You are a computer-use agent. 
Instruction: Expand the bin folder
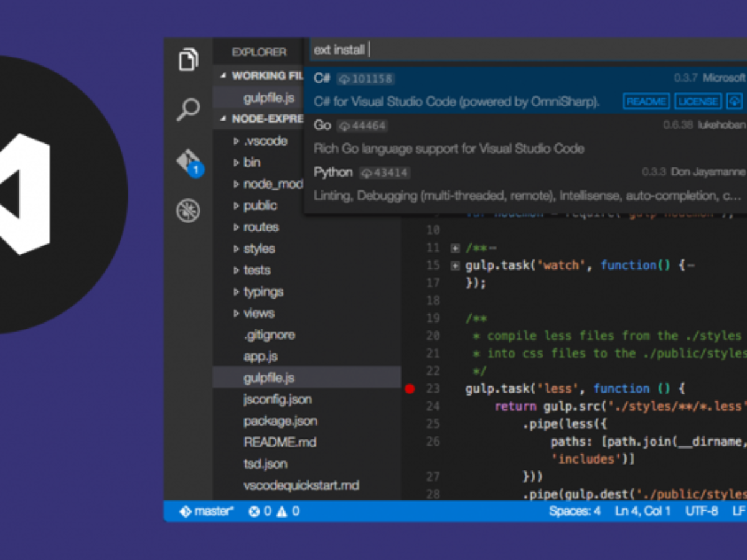[x=237, y=162]
